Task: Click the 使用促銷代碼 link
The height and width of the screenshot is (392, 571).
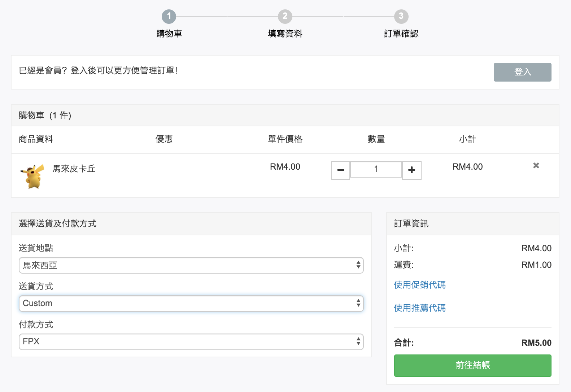Action: tap(420, 285)
